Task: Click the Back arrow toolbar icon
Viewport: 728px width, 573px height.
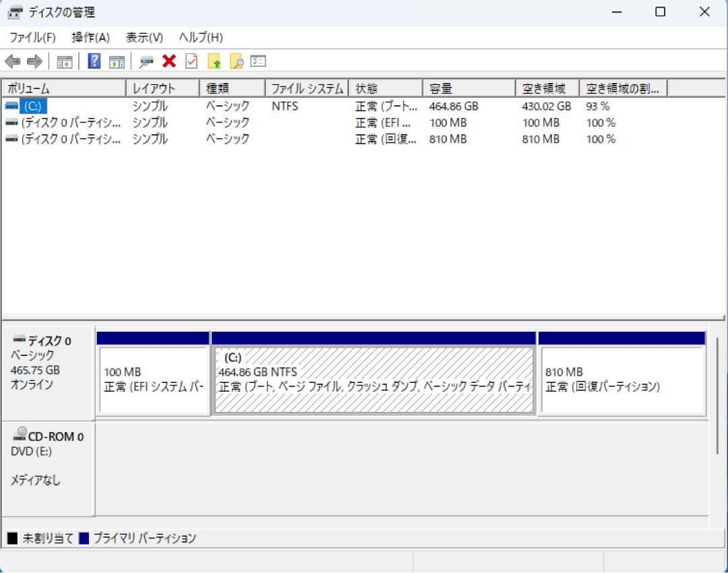Action: pyautogui.click(x=13, y=61)
